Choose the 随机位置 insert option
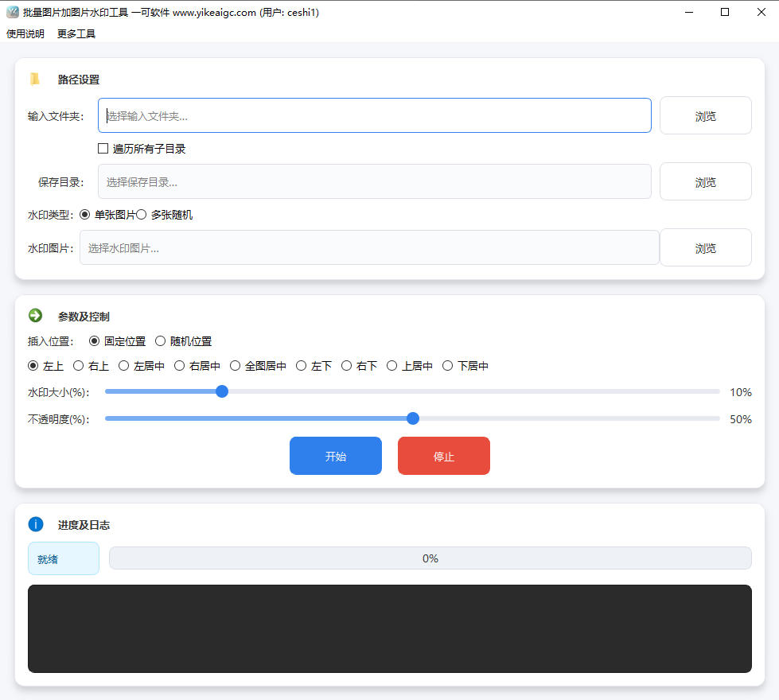Screen dimensions: 779x700 [x=160, y=341]
